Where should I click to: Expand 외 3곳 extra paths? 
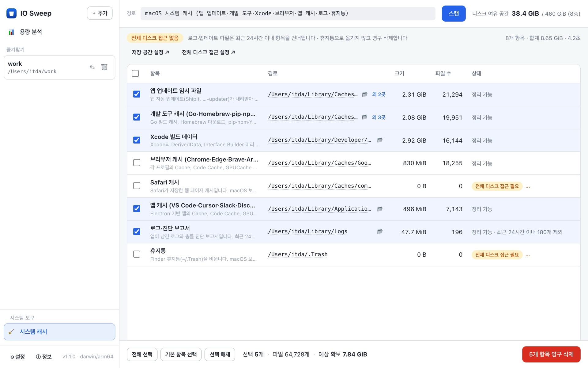(379, 117)
